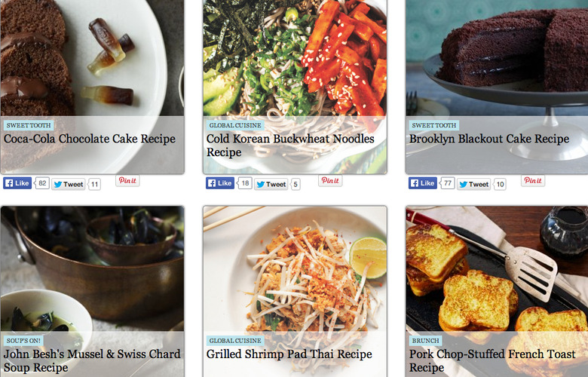
Task: Tweet the Cold Korean Buckwheat Noodles recipe
Action: [x=271, y=184]
